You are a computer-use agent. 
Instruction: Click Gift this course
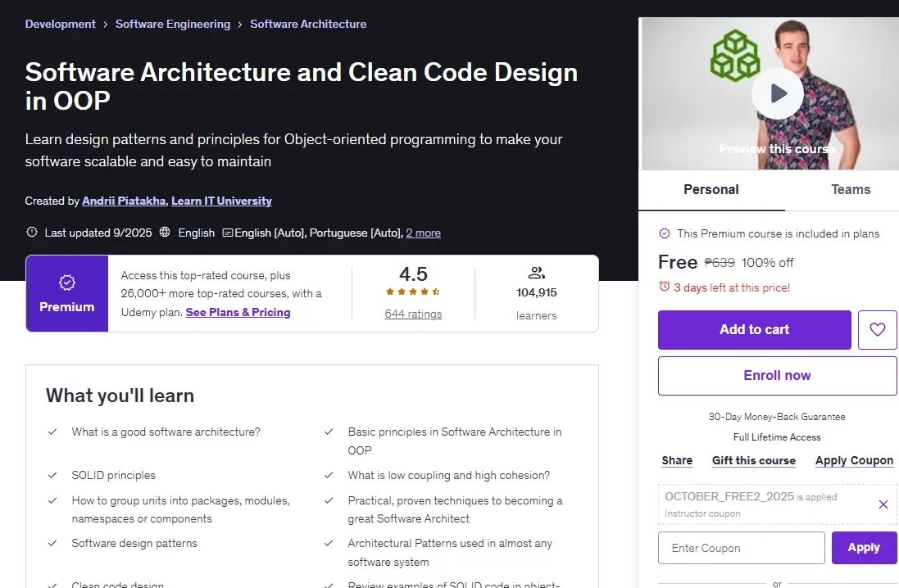pyautogui.click(x=754, y=461)
